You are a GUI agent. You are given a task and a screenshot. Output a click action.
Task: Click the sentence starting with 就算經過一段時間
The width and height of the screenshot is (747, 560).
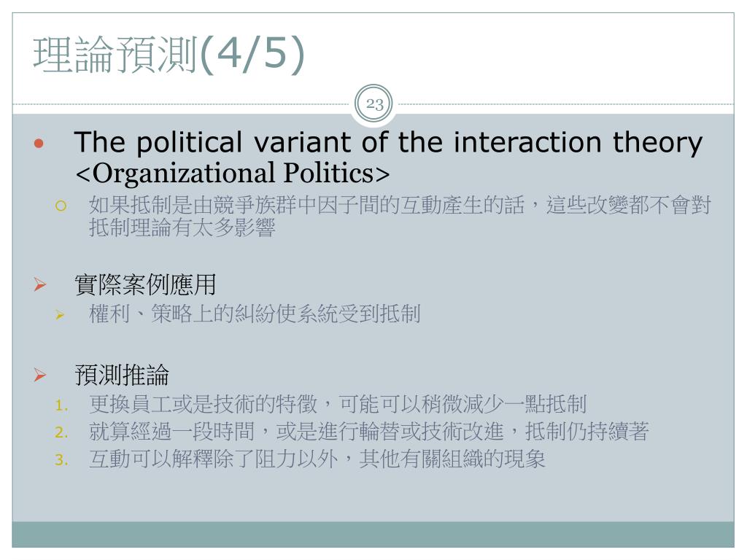[368, 432]
